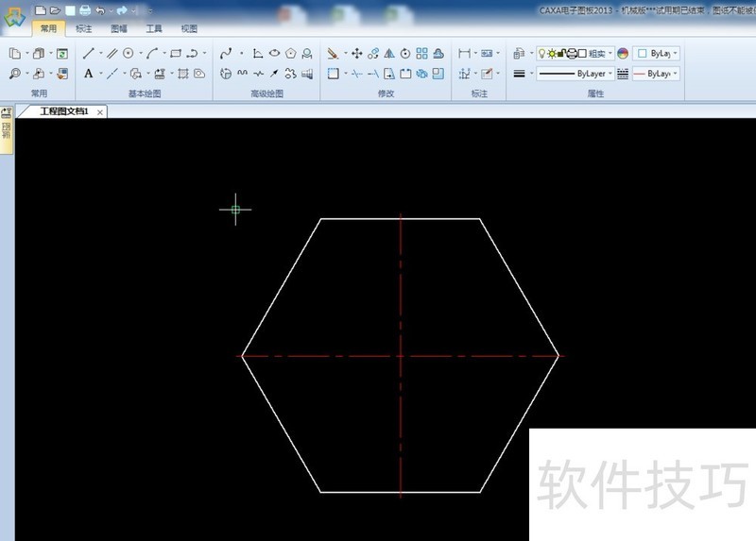
Task: Switch to the 常用 ribbon tab
Action: [48, 28]
